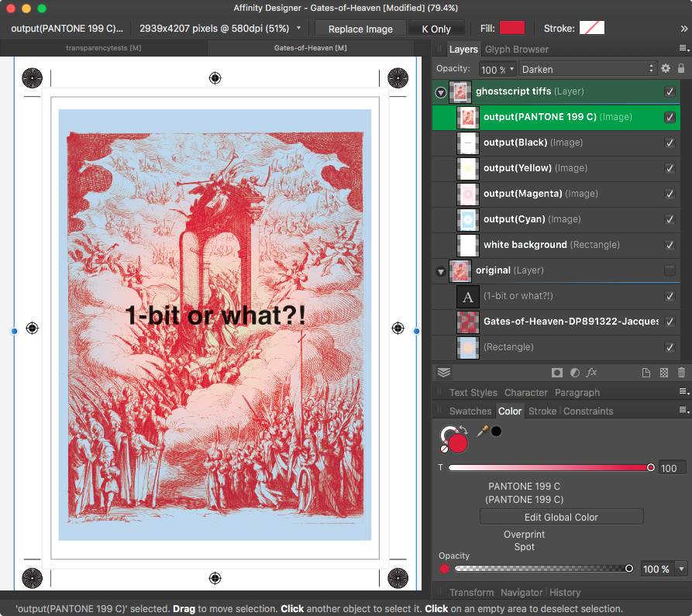Pick the eyedropper color picker tool

[482, 431]
